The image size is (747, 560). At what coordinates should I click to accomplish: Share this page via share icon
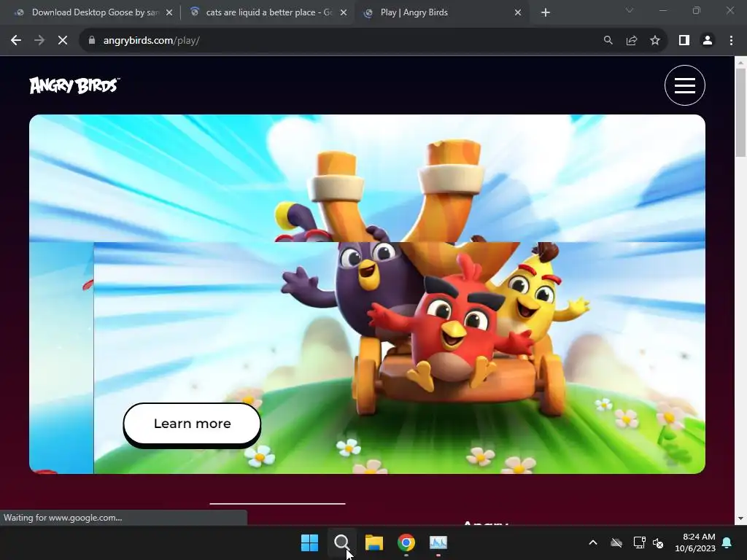tap(632, 41)
